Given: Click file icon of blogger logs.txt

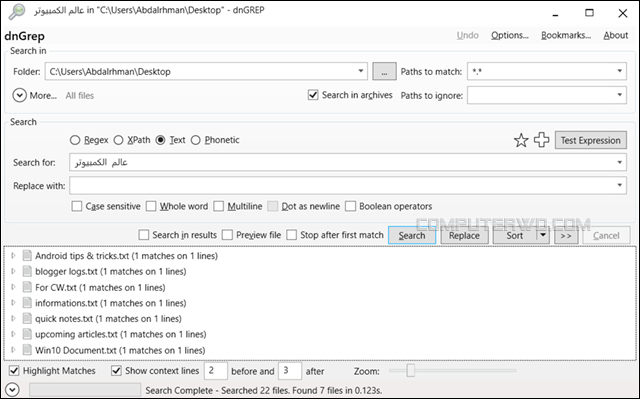Looking at the screenshot, I should pyautogui.click(x=27, y=271).
